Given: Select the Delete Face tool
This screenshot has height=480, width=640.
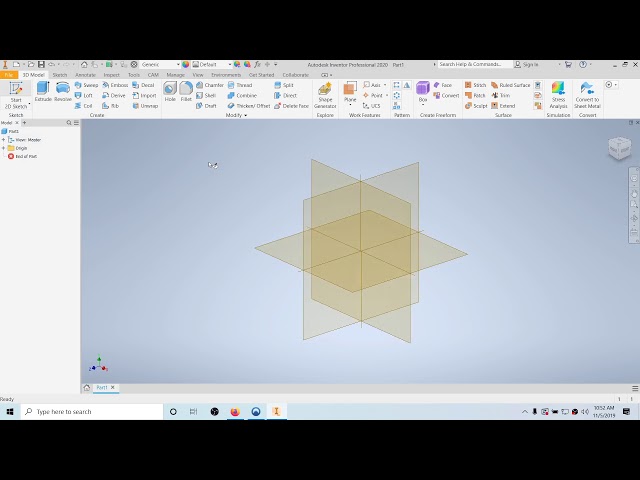Looking at the screenshot, I should 291,106.
